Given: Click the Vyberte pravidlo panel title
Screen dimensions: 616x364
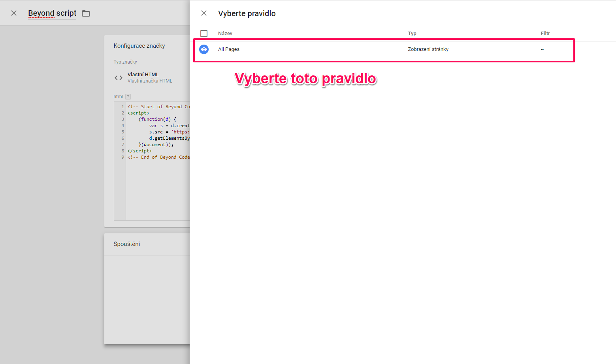Looking at the screenshot, I should click(x=247, y=13).
